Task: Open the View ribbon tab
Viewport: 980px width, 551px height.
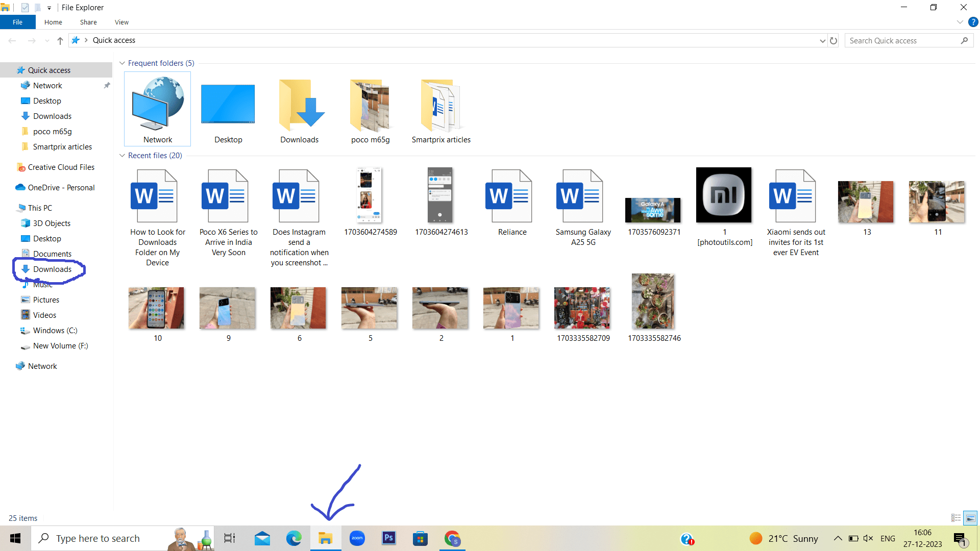Action: point(121,22)
